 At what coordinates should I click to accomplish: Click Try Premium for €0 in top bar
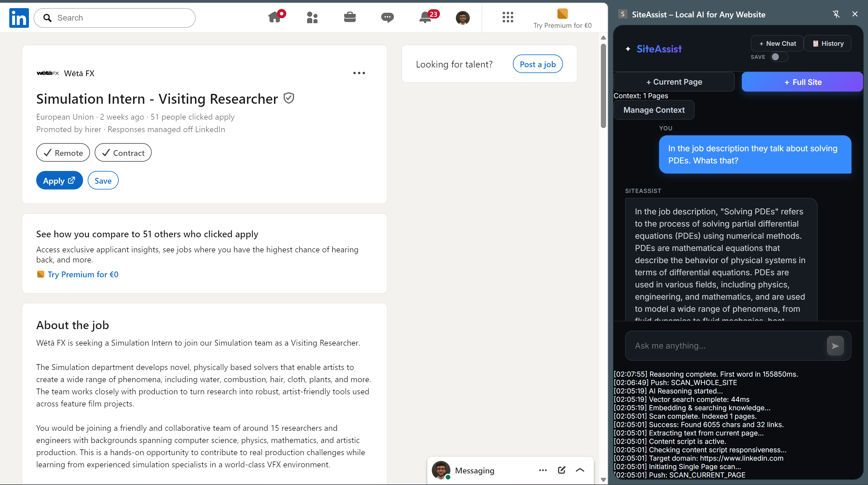562,25
